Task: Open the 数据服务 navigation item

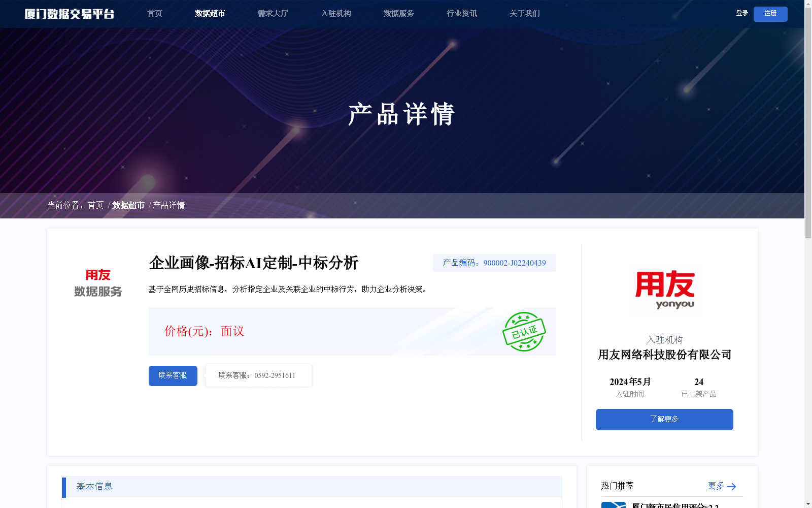Action: pos(399,14)
